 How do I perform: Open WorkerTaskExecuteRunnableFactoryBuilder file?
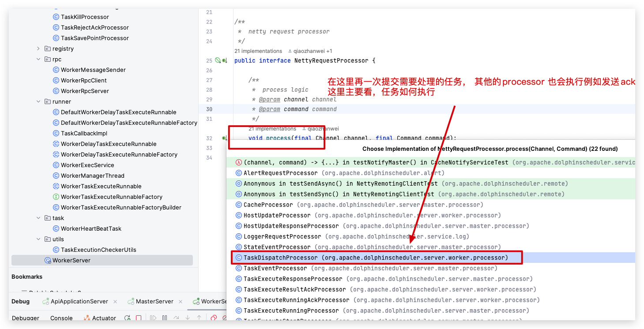click(x=121, y=207)
